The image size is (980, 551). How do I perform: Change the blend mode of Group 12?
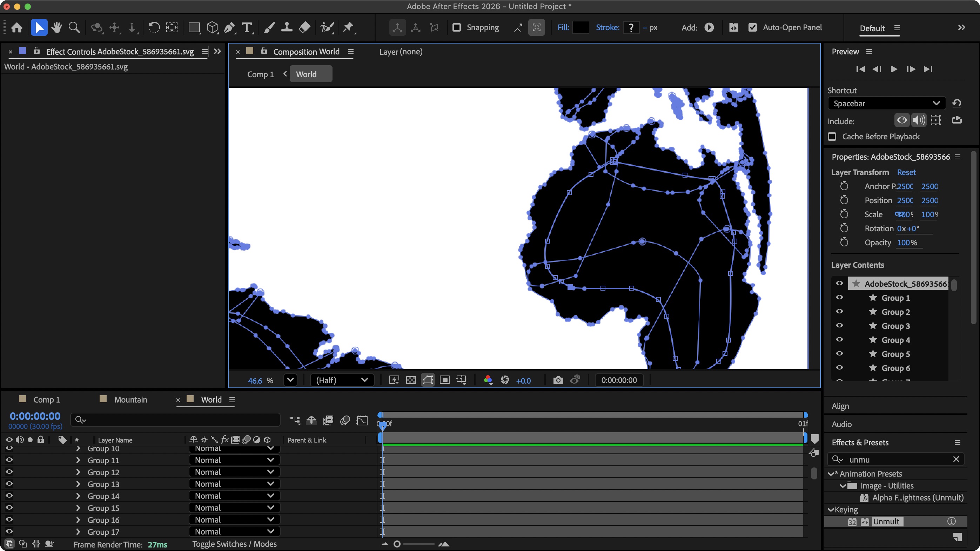coord(234,472)
